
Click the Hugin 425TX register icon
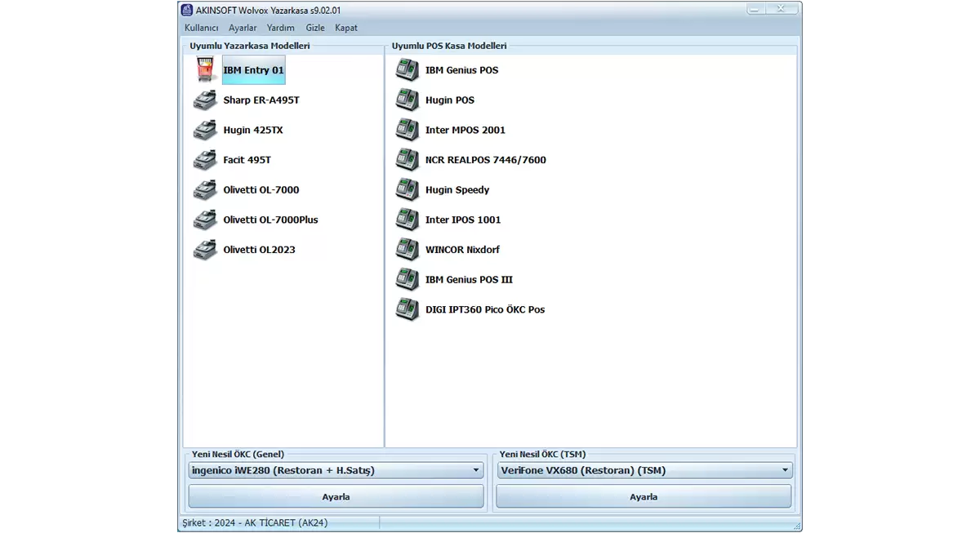click(205, 131)
